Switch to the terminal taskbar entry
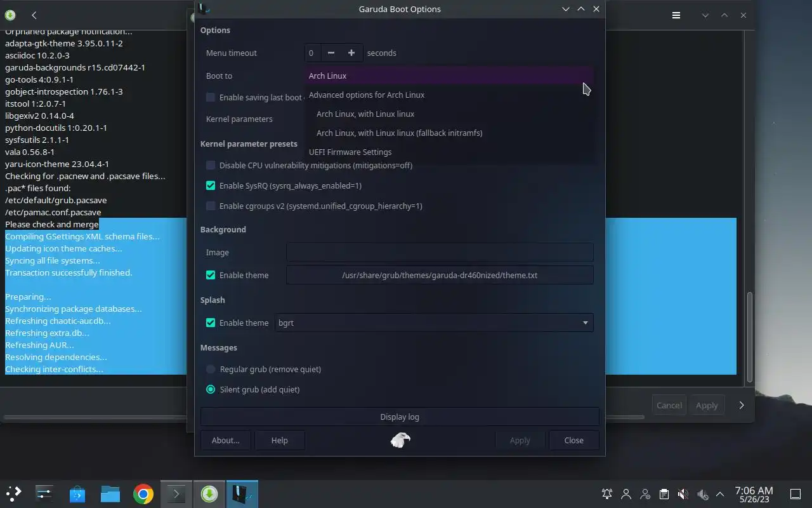The width and height of the screenshot is (812, 508). click(176, 493)
